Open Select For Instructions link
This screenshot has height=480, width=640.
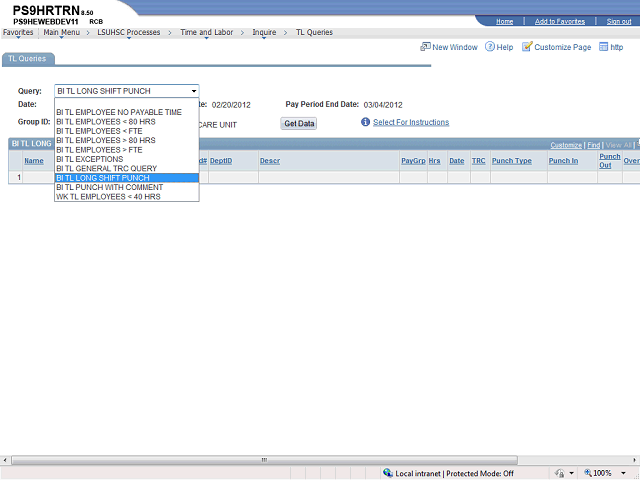pos(411,122)
